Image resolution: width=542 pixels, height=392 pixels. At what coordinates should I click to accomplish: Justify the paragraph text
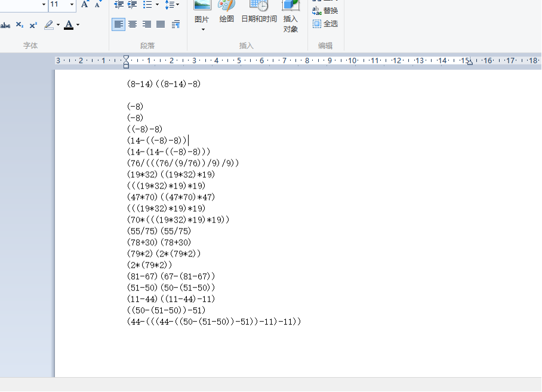161,24
